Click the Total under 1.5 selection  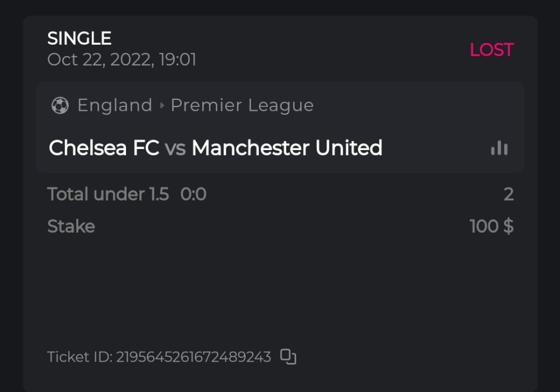tap(108, 194)
